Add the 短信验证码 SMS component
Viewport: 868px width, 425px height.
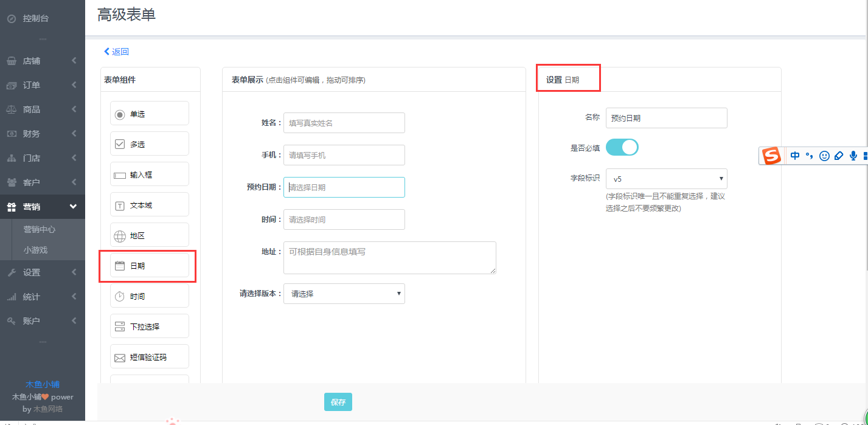(x=149, y=357)
